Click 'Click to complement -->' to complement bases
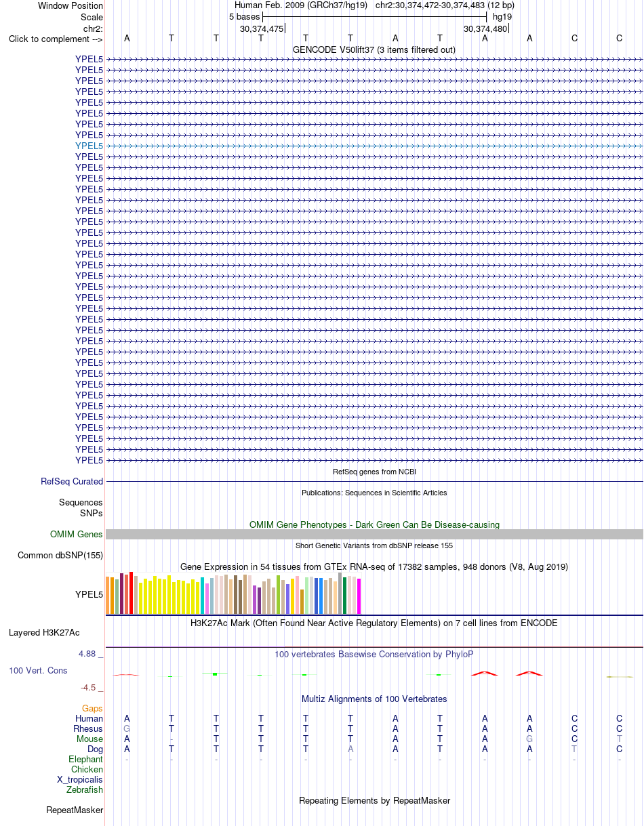Image resolution: width=644 pixels, height=826 pixels. pos(56,39)
